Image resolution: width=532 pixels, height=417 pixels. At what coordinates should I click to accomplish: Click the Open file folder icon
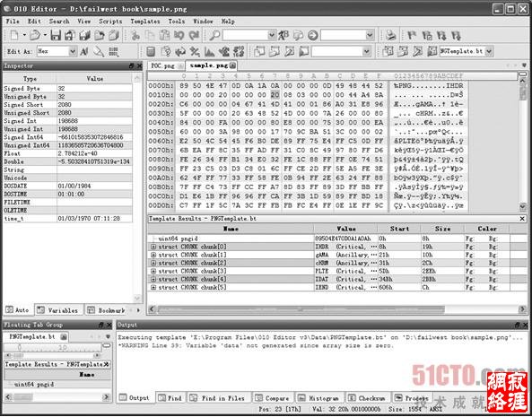(34, 35)
